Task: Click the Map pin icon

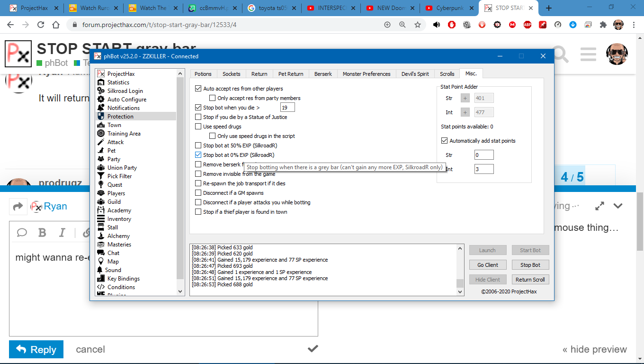Action: [101, 262]
